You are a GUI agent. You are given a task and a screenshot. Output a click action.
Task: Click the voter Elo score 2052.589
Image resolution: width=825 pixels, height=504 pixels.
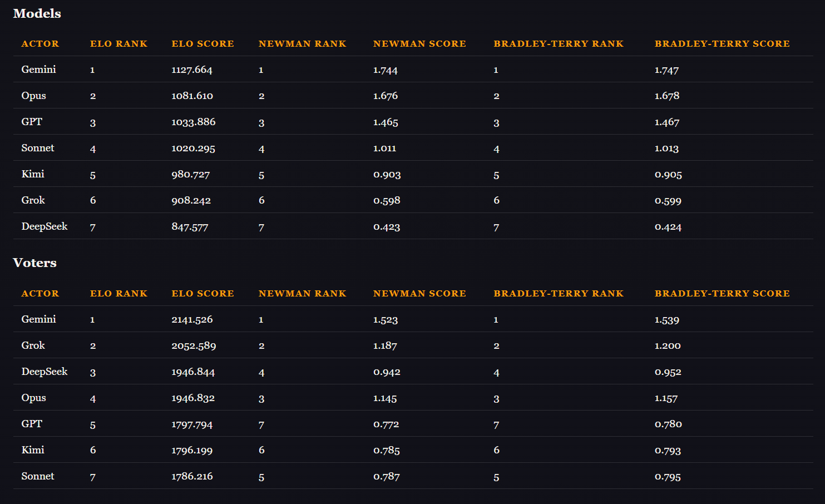(194, 345)
